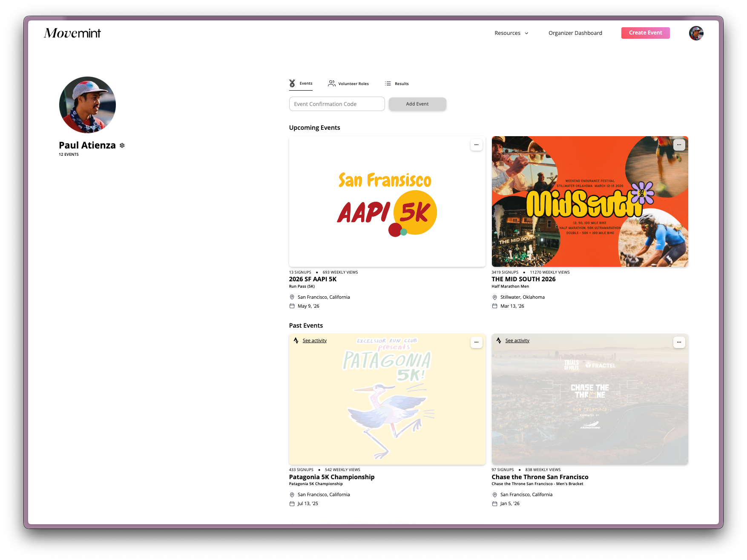The width and height of the screenshot is (747, 560).
Task: Click Paul Atienza's large profile photo
Action: click(87, 105)
